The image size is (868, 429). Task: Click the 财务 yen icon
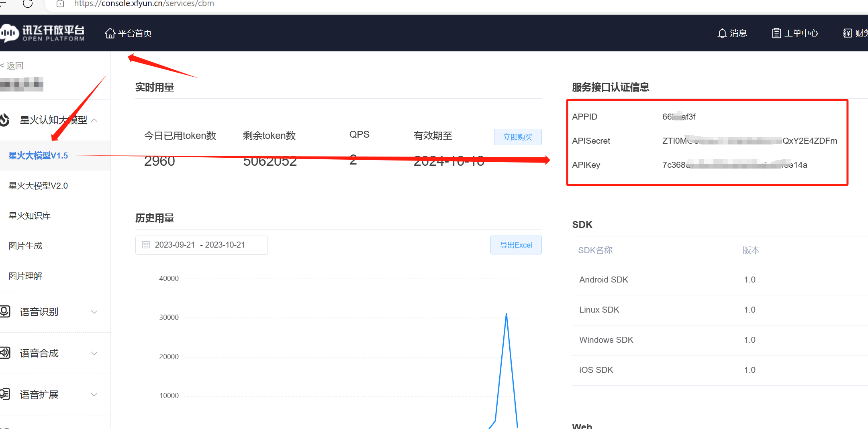[847, 33]
